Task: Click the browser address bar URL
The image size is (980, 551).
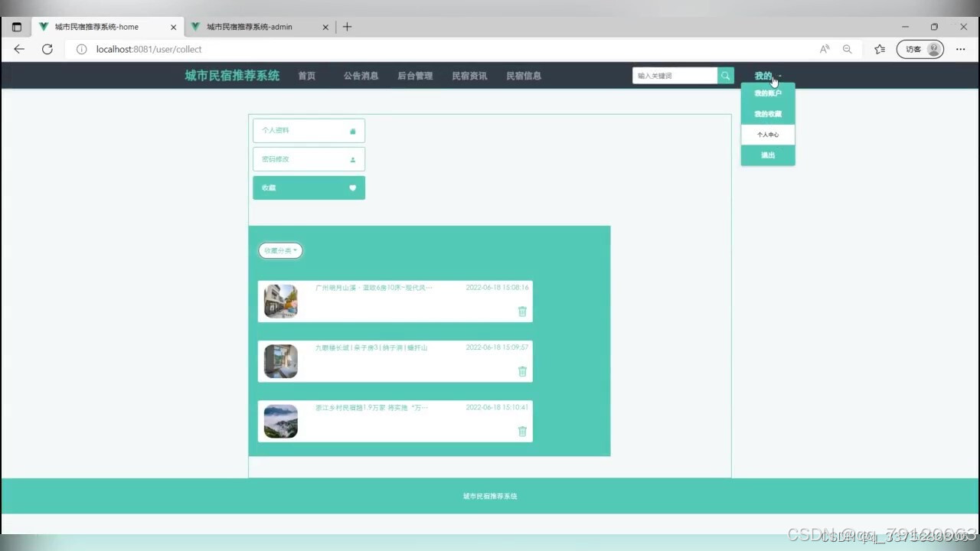Action: coord(149,49)
